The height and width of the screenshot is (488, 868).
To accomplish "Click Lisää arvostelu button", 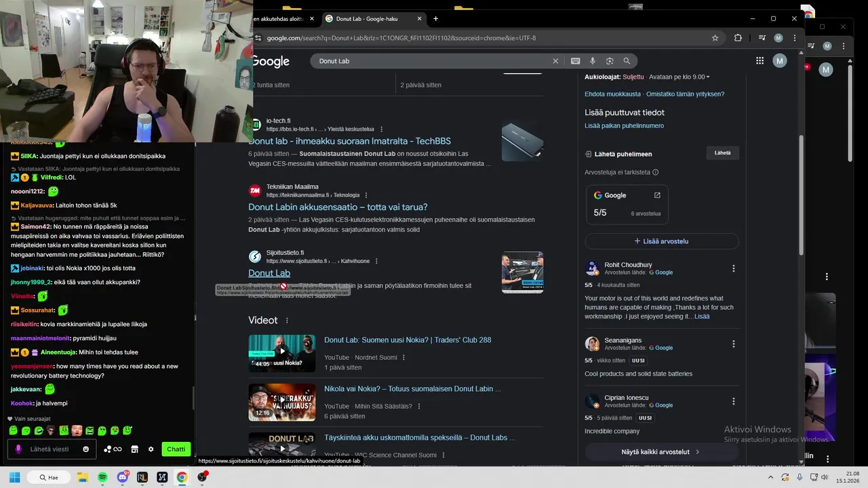I will (x=661, y=241).
